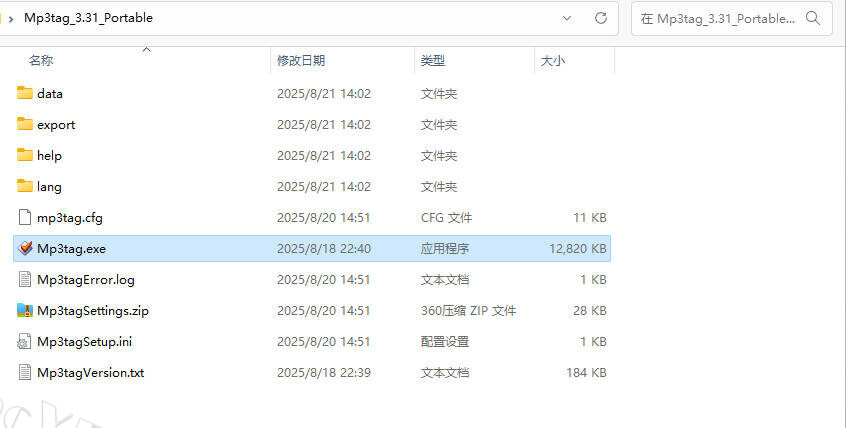Select the file name Mp3tag.exe
Image resolution: width=846 pixels, height=428 pixels.
pyautogui.click(x=71, y=249)
